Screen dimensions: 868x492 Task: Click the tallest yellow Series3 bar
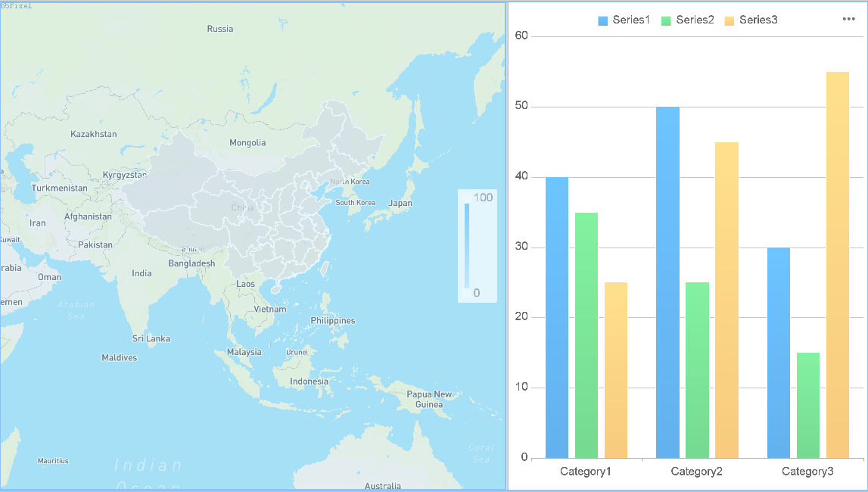tap(836, 265)
